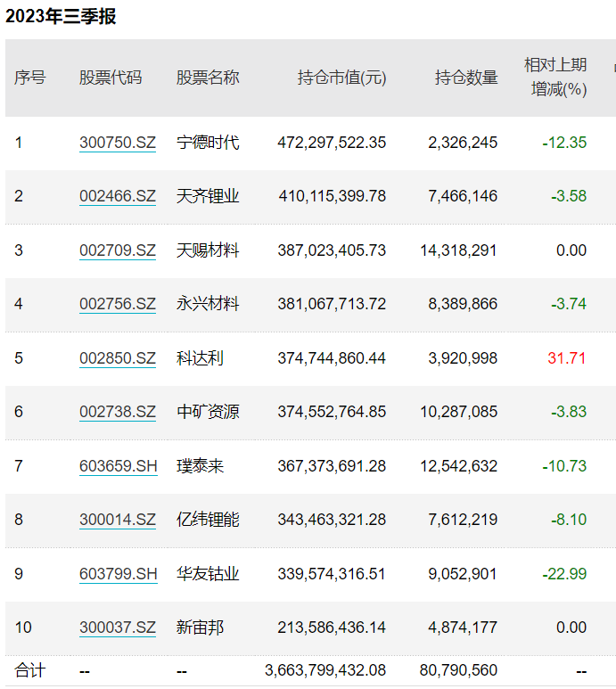Open stock code link 002709.SZ
The image size is (616, 689).
tap(118, 250)
